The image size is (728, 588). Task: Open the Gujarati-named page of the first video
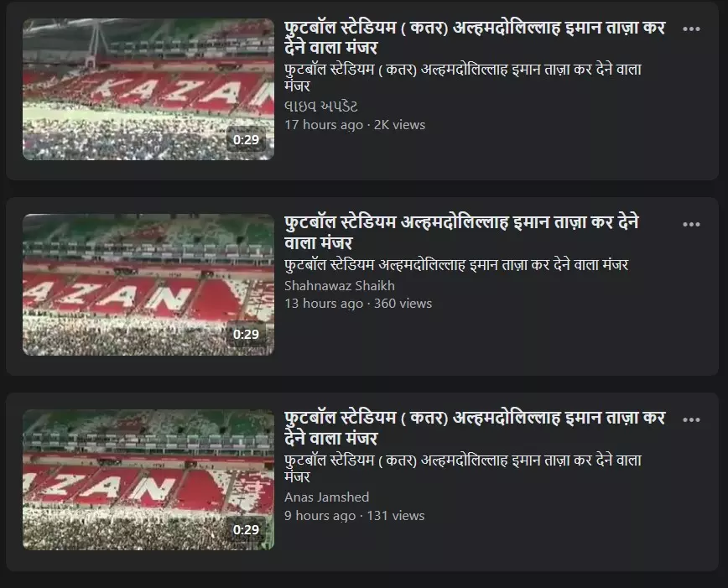click(x=321, y=107)
